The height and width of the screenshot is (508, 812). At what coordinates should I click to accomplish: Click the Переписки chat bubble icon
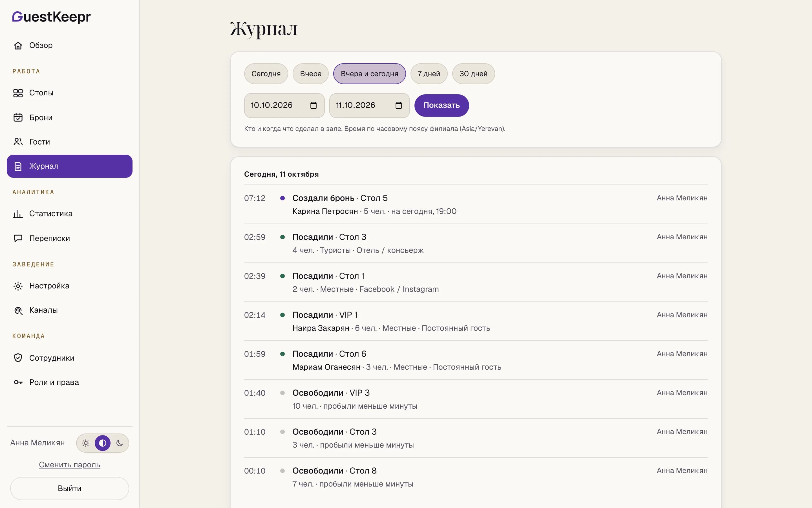click(x=18, y=238)
